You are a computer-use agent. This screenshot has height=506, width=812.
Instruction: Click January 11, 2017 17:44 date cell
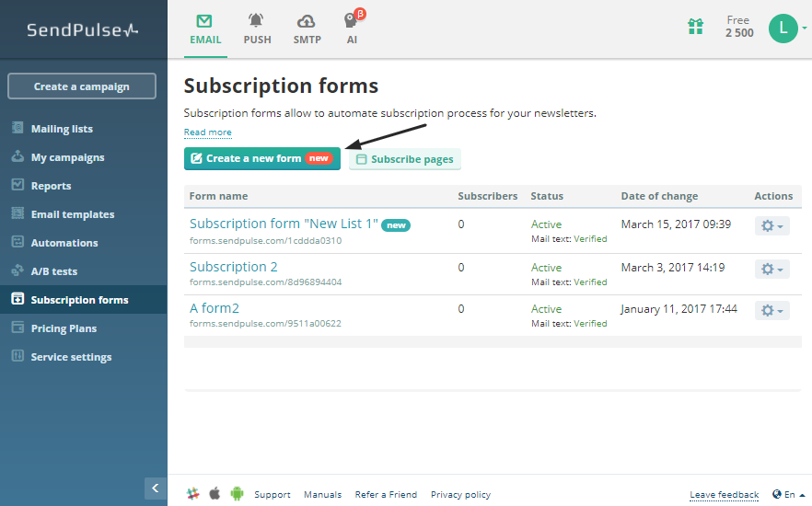[679, 309]
